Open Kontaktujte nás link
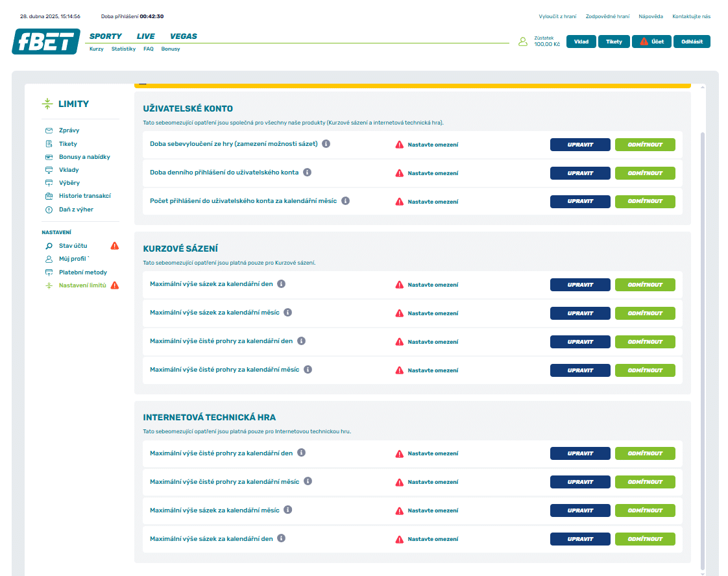The width and height of the screenshot is (728, 576). tap(691, 16)
